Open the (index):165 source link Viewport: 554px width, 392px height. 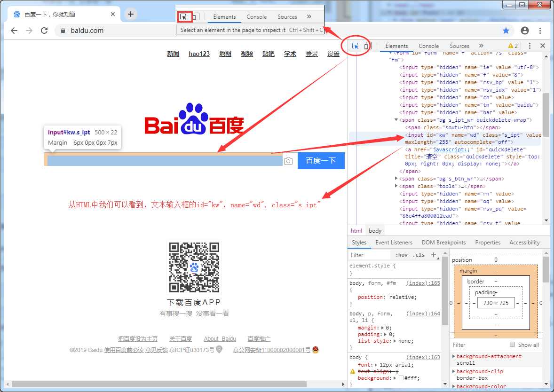423,283
